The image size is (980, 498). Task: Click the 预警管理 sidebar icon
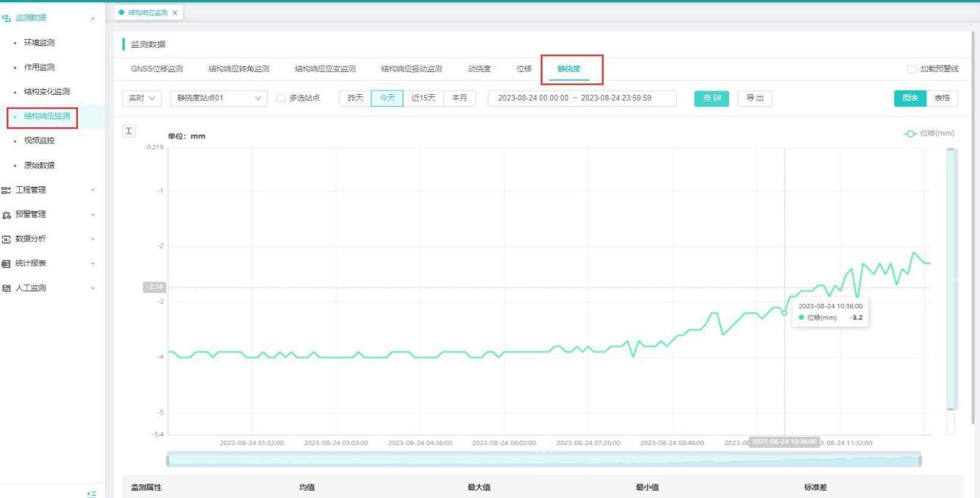pos(7,215)
